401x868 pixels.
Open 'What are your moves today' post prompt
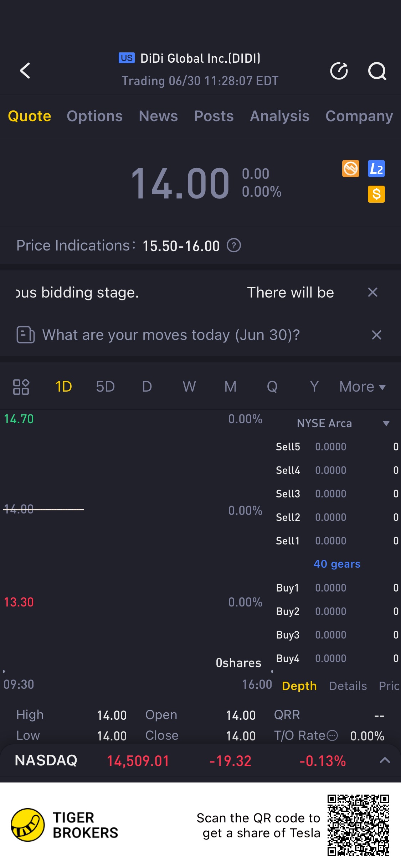(171, 335)
